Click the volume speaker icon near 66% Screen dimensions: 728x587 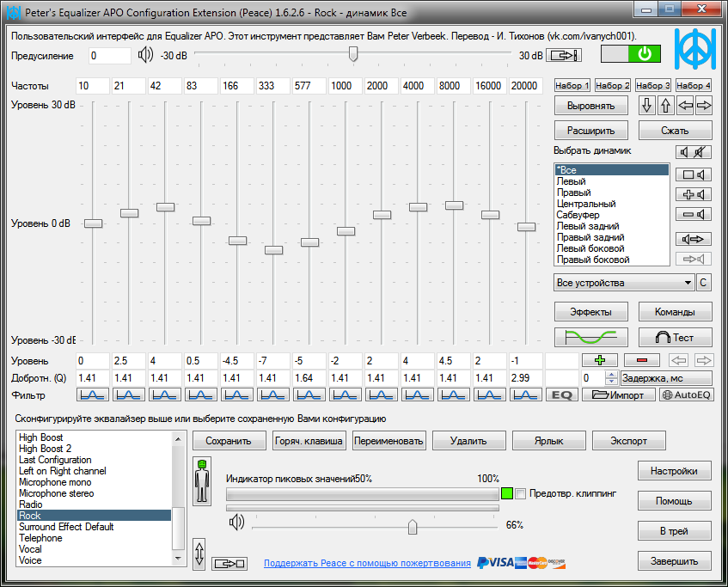236,522
